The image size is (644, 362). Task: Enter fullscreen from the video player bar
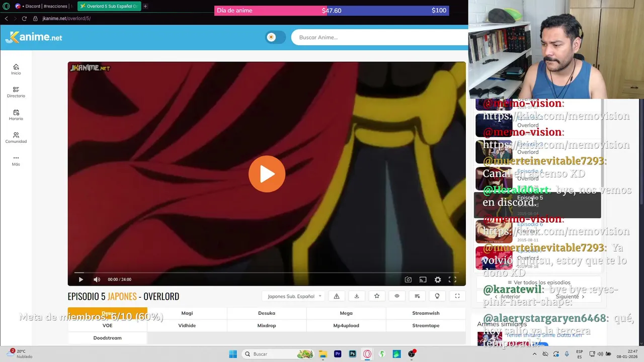point(452,280)
